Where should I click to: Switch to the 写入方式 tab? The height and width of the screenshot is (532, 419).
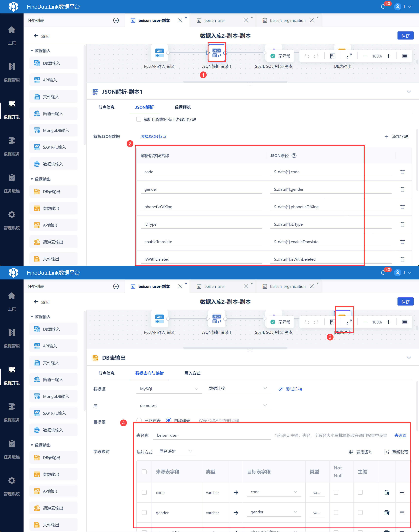coord(192,373)
